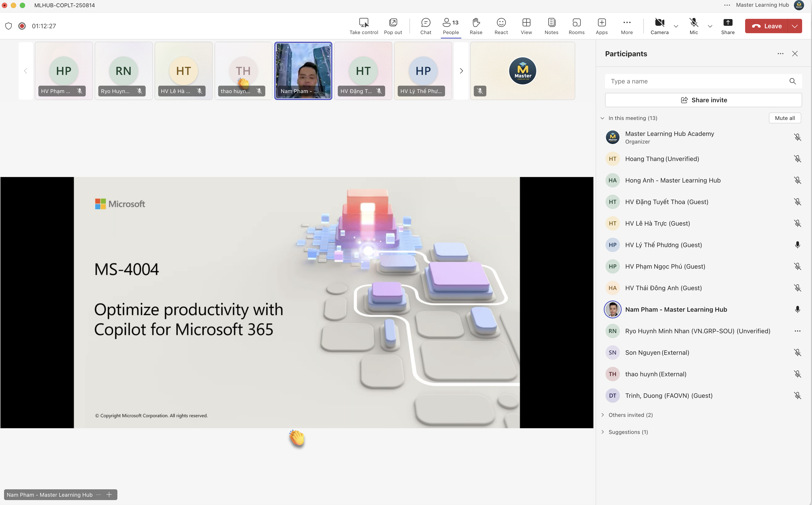
Task: Collapse the In this meeting section
Action: coord(602,118)
